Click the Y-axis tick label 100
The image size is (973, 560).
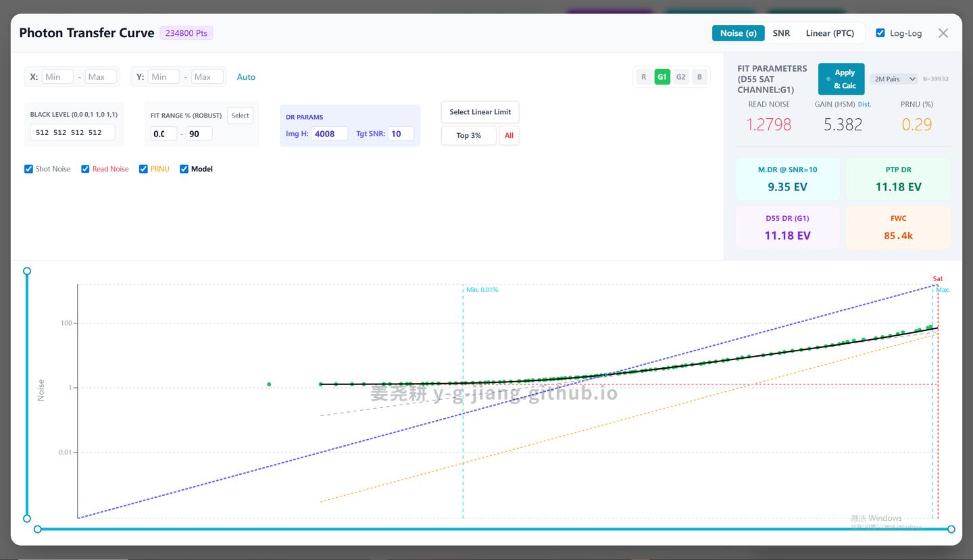[66, 323]
